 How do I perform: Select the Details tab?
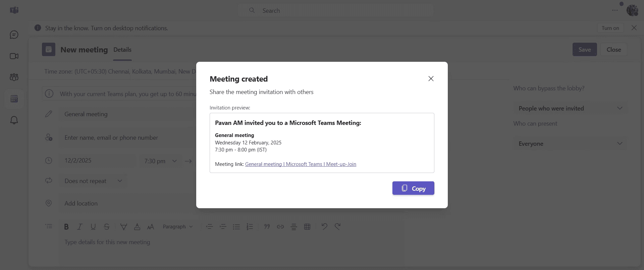coord(122,50)
